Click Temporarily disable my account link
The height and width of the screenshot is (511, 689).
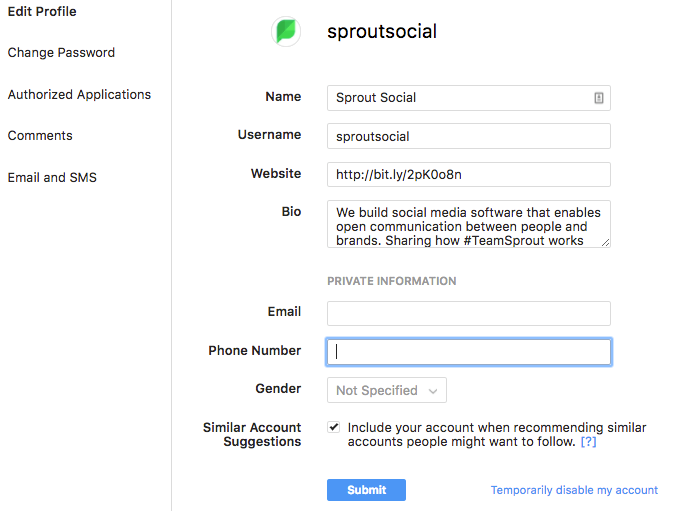[574, 490]
